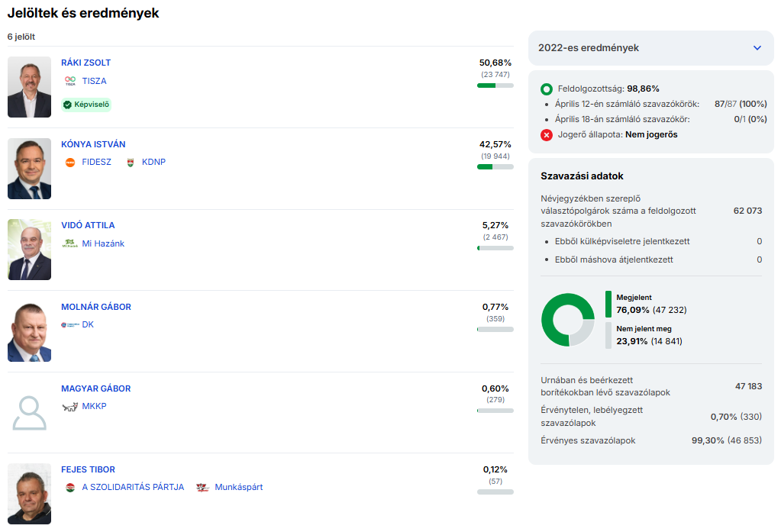The height and width of the screenshot is (532, 781).
Task: Open Vidó Attila's candidate page
Action: (88, 225)
